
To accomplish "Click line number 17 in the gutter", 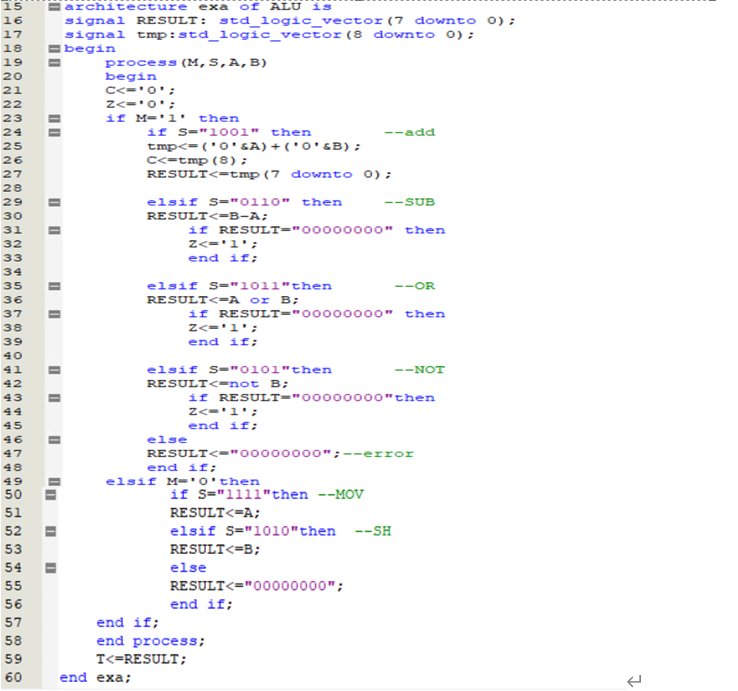I will [x=13, y=35].
